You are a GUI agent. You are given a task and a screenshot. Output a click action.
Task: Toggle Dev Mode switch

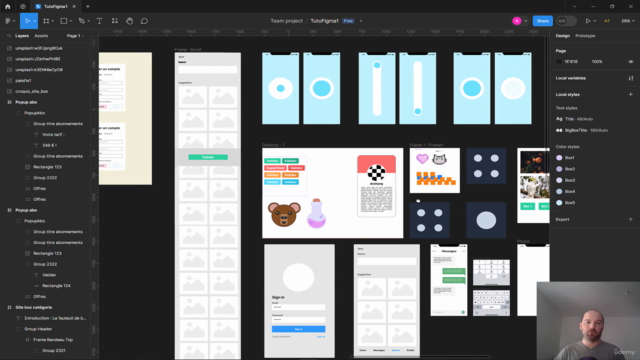tap(566, 21)
